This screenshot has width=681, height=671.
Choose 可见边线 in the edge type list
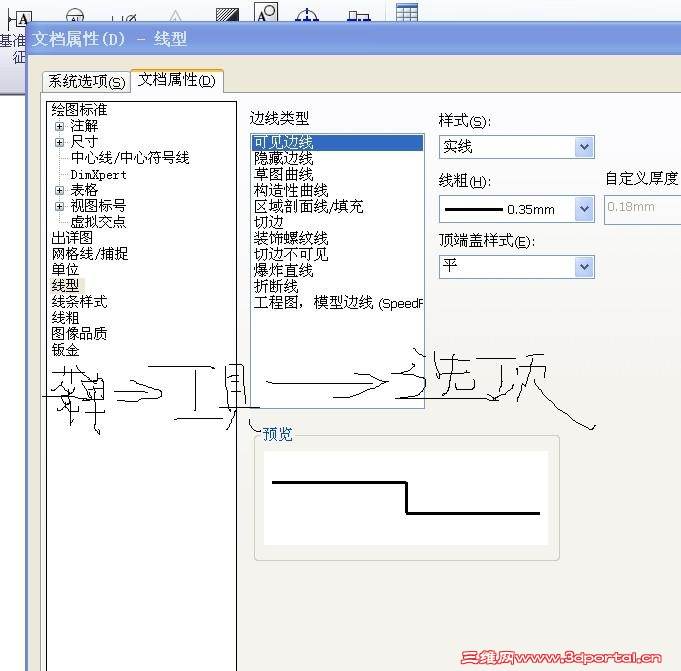point(337,143)
